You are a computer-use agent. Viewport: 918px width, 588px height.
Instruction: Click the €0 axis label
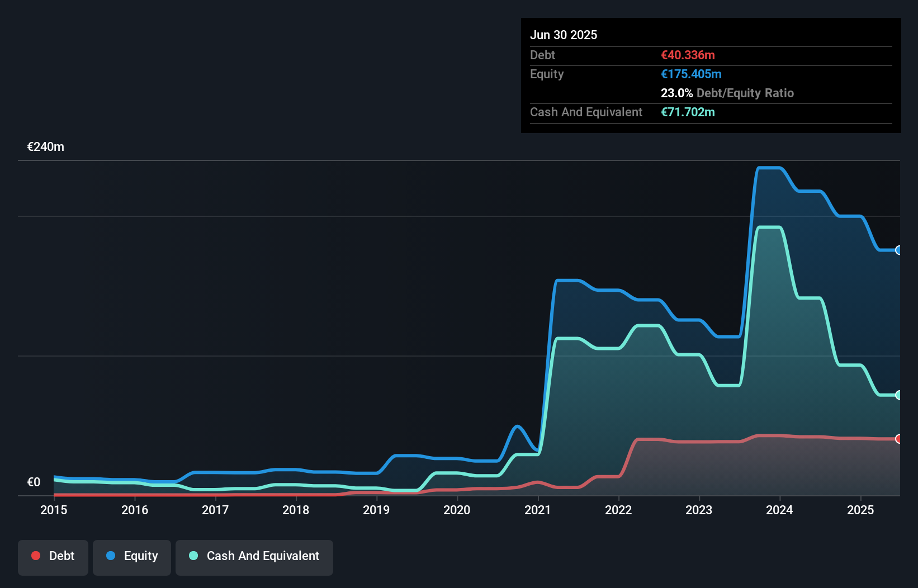(34, 481)
